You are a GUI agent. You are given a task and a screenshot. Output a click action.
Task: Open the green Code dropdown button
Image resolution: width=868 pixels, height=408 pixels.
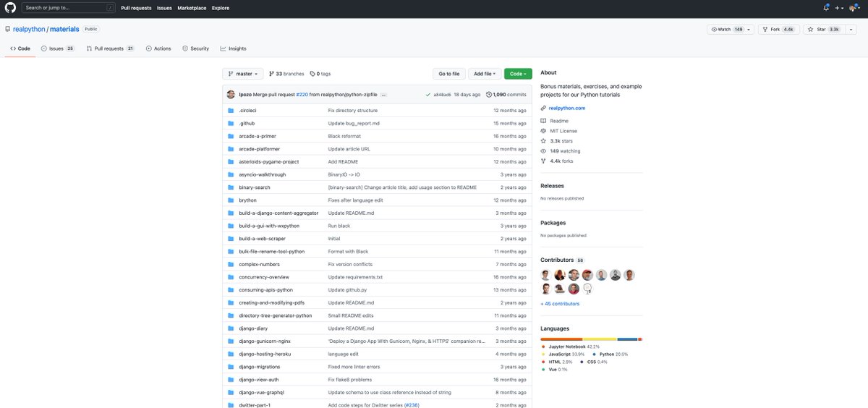point(518,74)
